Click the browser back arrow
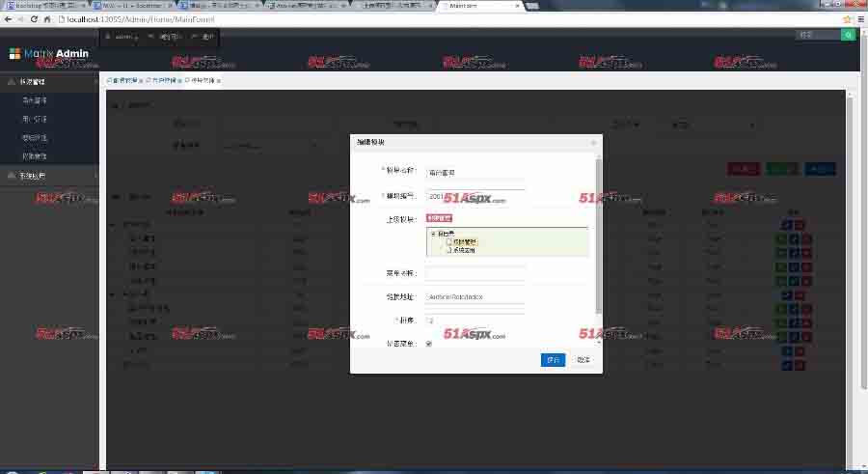The height and width of the screenshot is (474, 868). point(8,19)
